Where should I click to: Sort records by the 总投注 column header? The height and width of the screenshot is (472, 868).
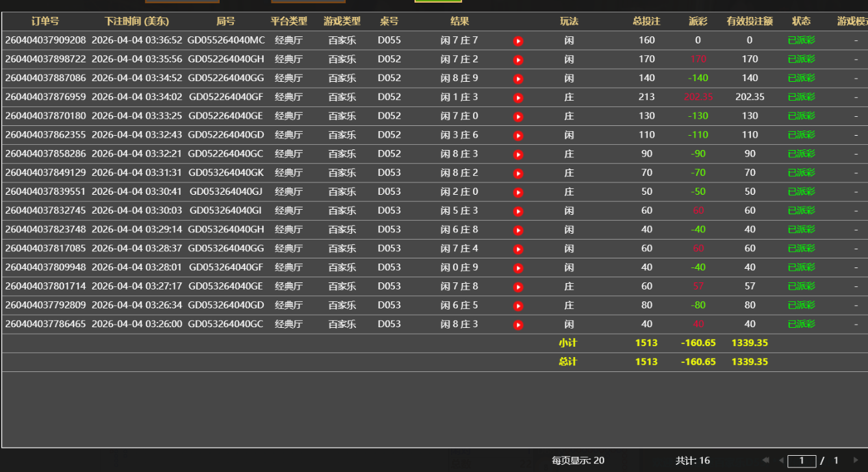click(646, 21)
